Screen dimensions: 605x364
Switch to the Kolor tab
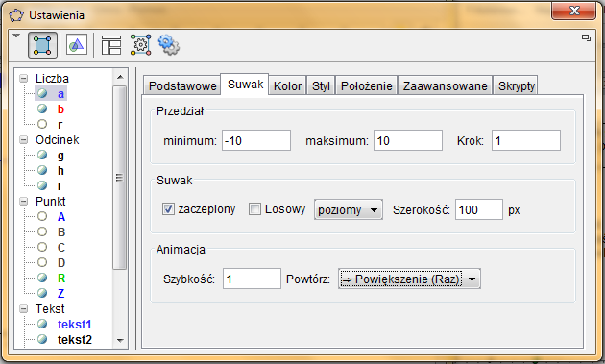[287, 85]
